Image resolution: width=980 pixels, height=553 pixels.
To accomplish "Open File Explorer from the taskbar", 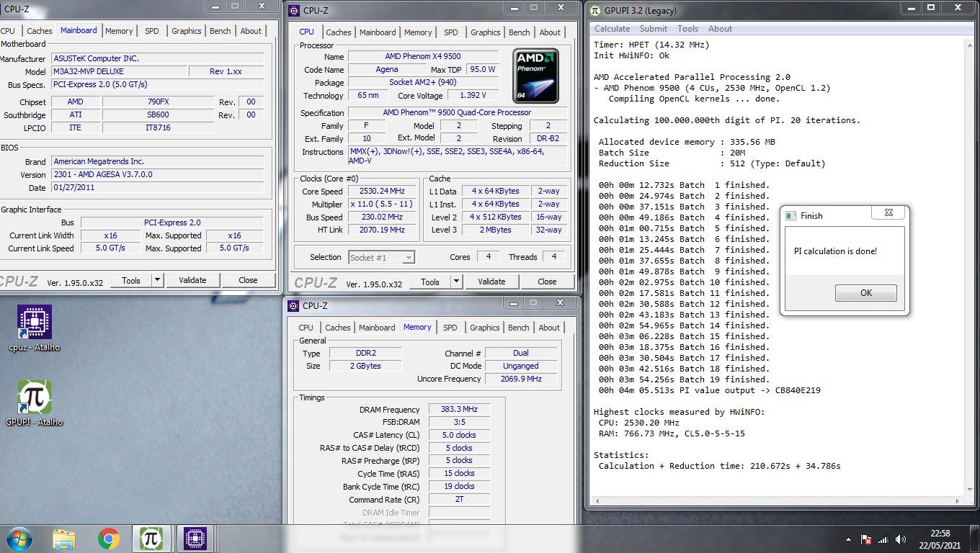I will (x=64, y=539).
